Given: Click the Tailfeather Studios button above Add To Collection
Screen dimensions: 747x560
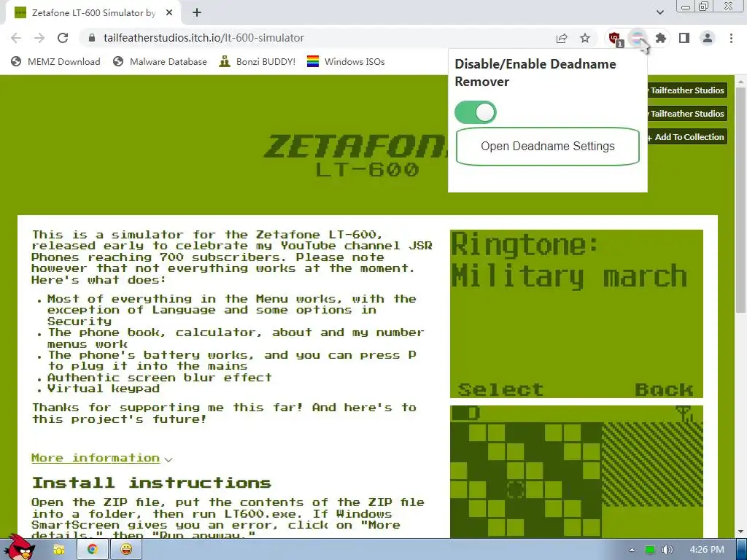Looking at the screenshot, I should click(x=686, y=113).
